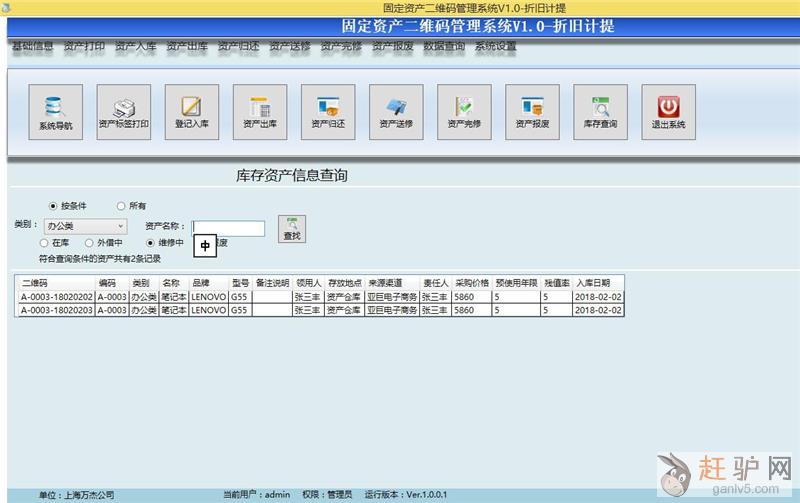
Task: Select the 所有 radio button
Action: point(121,206)
